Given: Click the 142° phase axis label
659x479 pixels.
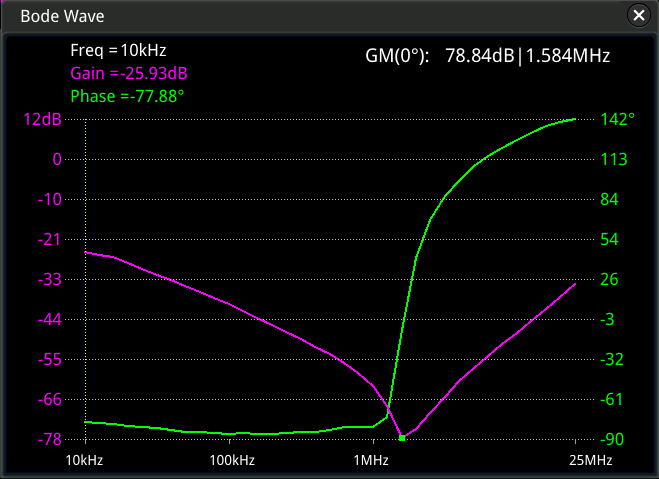Looking at the screenshot, I should pyautogui.click(x=617, y=119).
